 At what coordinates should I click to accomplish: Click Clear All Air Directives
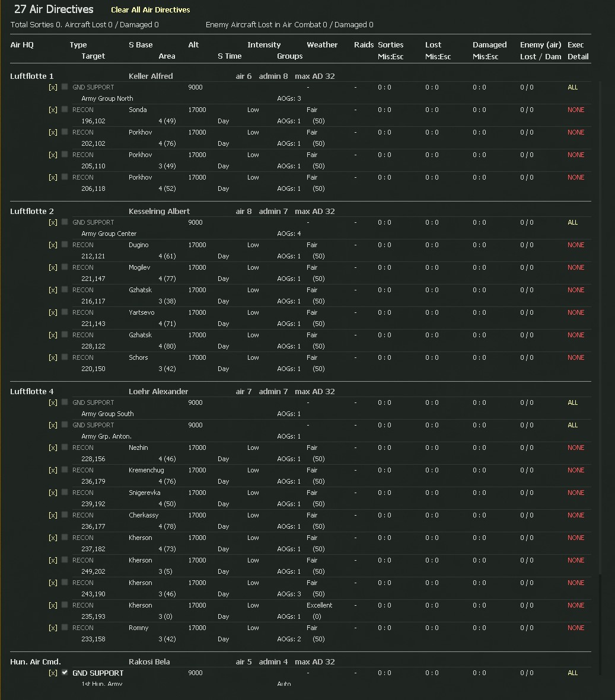(150, 10)
